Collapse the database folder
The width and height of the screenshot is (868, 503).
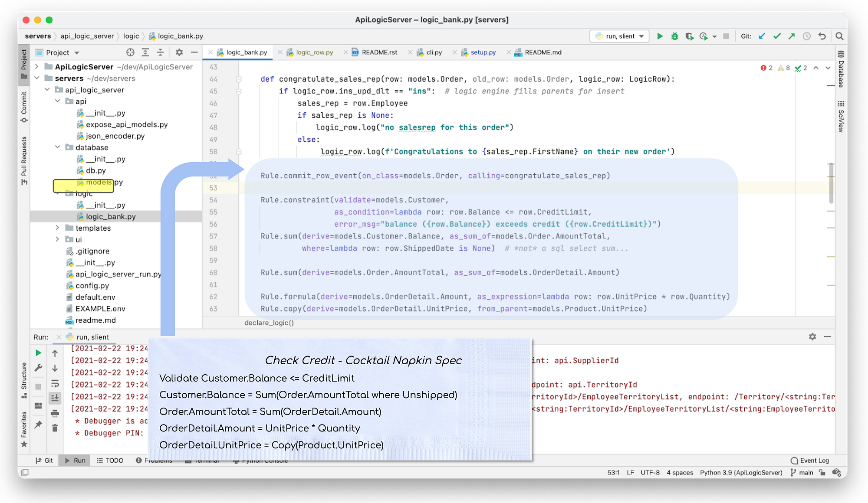coord(58,147)
